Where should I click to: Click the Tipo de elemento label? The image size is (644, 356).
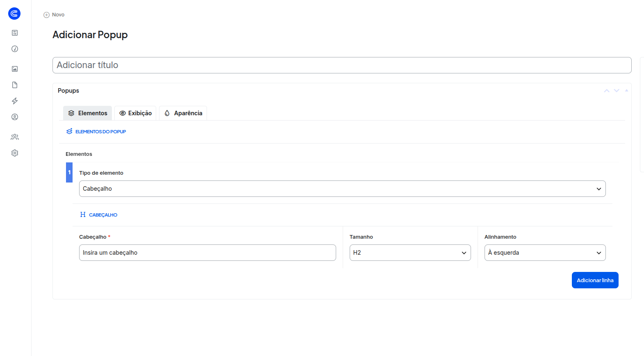(x=101, y=173)
